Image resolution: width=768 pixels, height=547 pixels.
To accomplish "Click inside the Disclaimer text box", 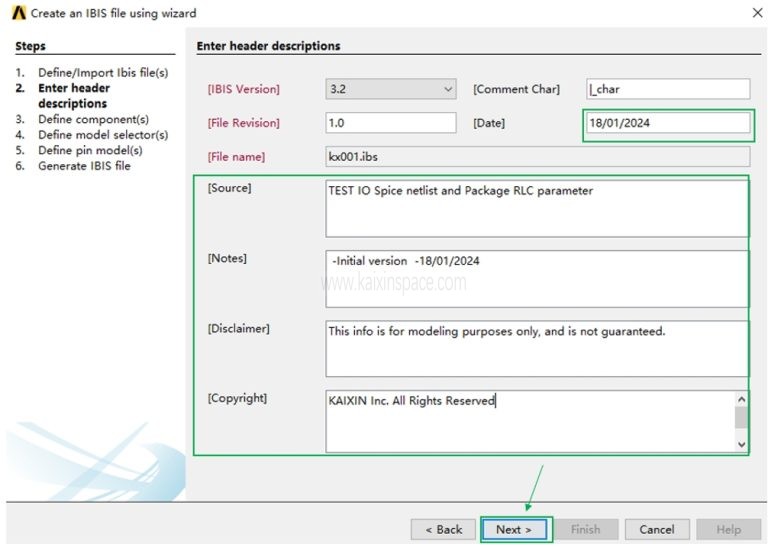I will [x=537, y=349].
